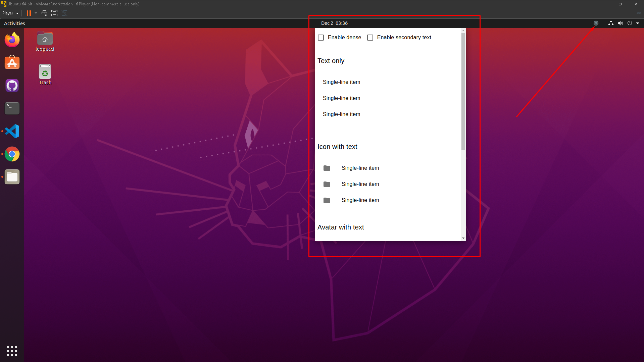Viewport: 644px width, 362px height.
Task: Enable the dense checkbox
Action: pyautogui.click(x=321, y=38)
